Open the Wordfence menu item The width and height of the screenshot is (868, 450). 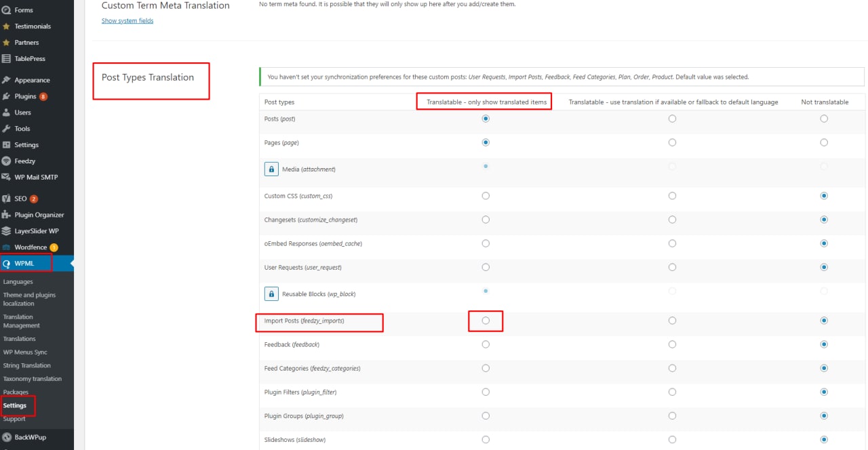tap(37, 247)
